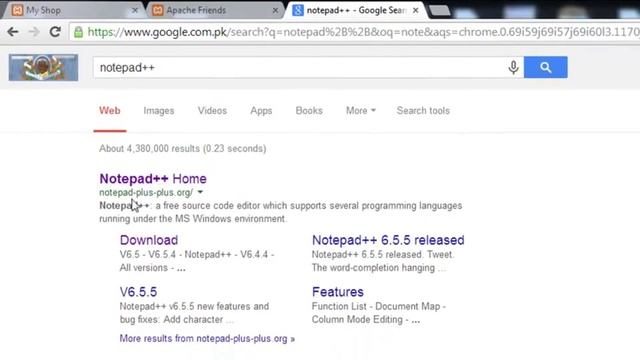Image resolution: width=640 pixels, height=360 pixels.
Task: Open the Download sitelink
Action: click(x=149, y=240)
